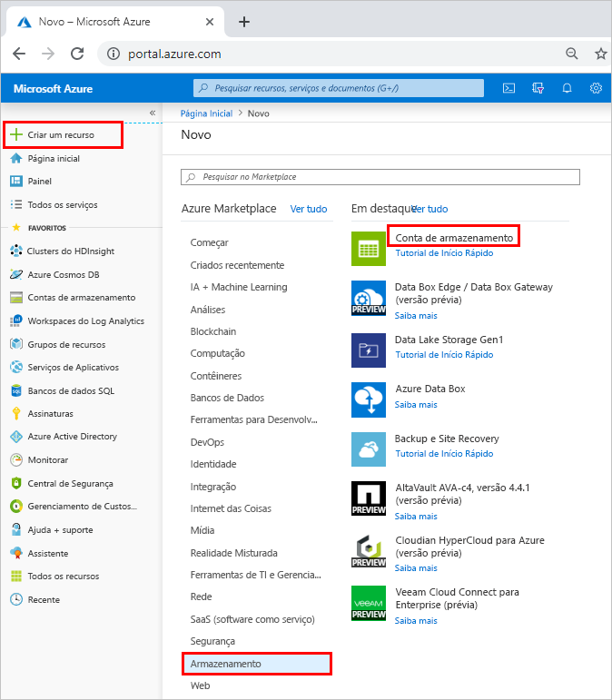The width and height of the screenshot is (612, 700).
Task: Click the Veeam Cloud Connect tile icon
Action: [369, 603]
